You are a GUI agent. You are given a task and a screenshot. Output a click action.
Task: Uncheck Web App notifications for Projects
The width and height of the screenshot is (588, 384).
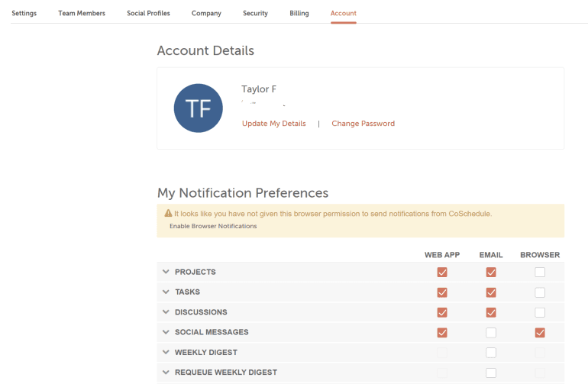(442, 272)
